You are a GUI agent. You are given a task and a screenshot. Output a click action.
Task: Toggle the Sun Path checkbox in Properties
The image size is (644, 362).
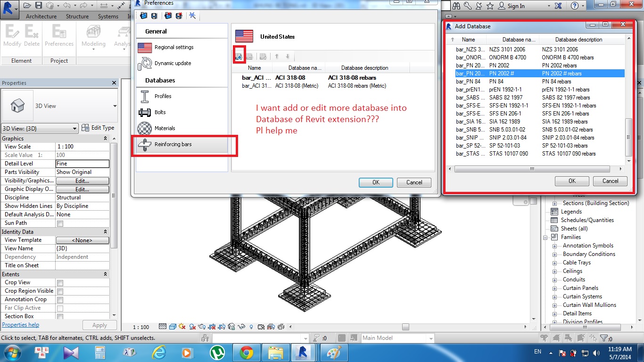60,223
